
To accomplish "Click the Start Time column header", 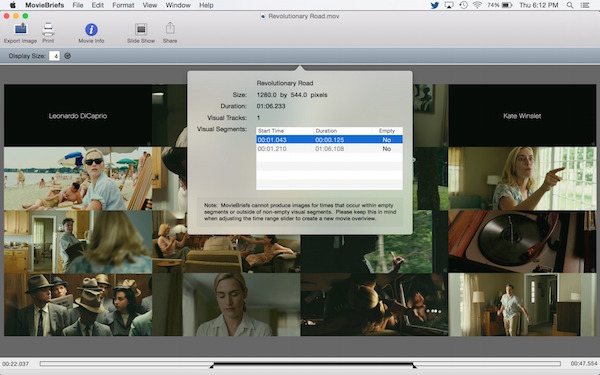I will tap(285, 131).
